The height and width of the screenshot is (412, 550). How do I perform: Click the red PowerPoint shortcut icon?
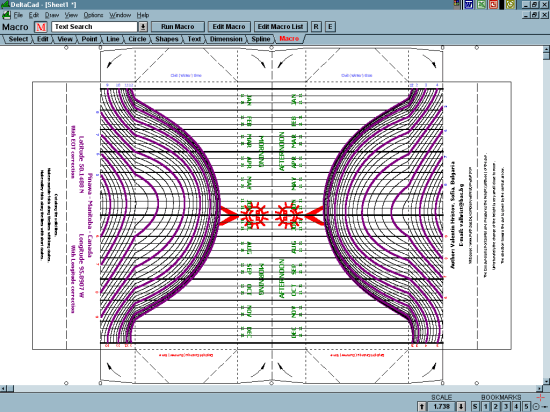click(494, 4)
